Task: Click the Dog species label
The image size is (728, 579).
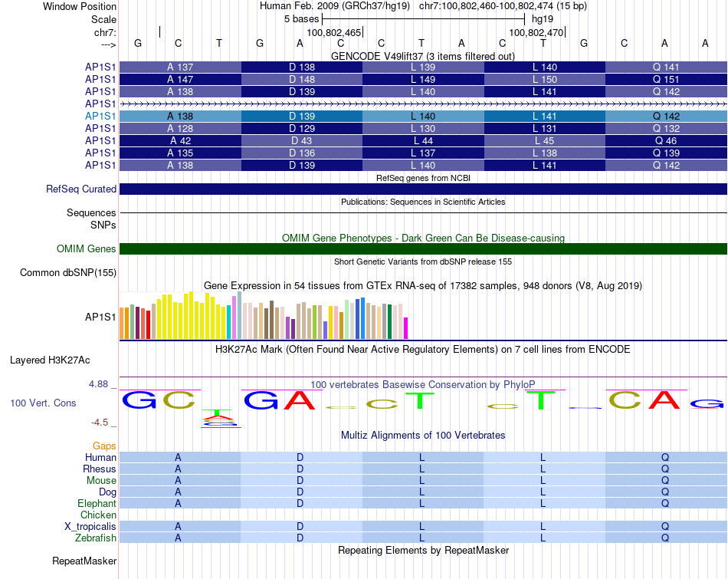Action: 107,492
